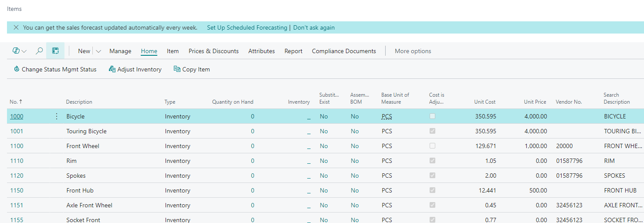
Task: Toggle the list analysis mode icon
Action: (55, 51)
